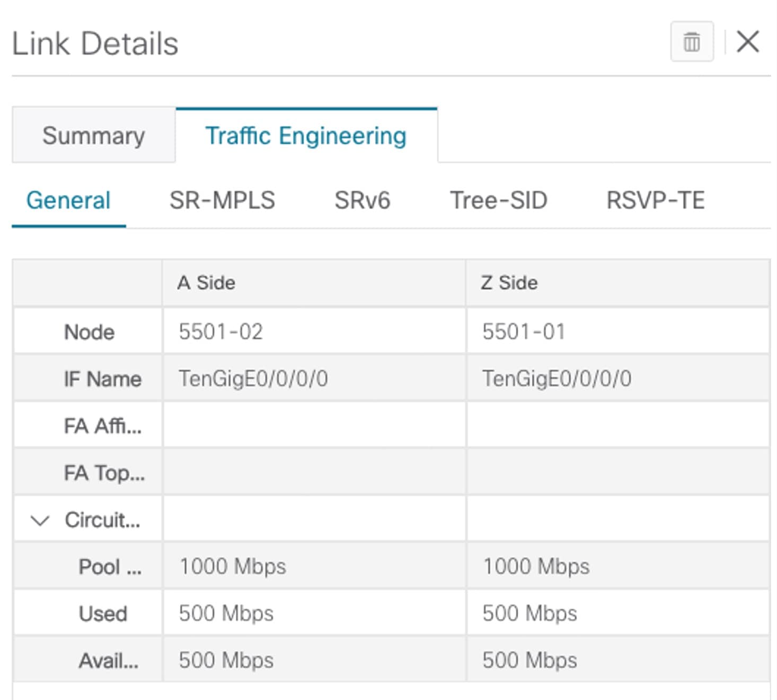
Task: Select the Used 500 Mbps A Side cell
Action: tap(226, 612)
